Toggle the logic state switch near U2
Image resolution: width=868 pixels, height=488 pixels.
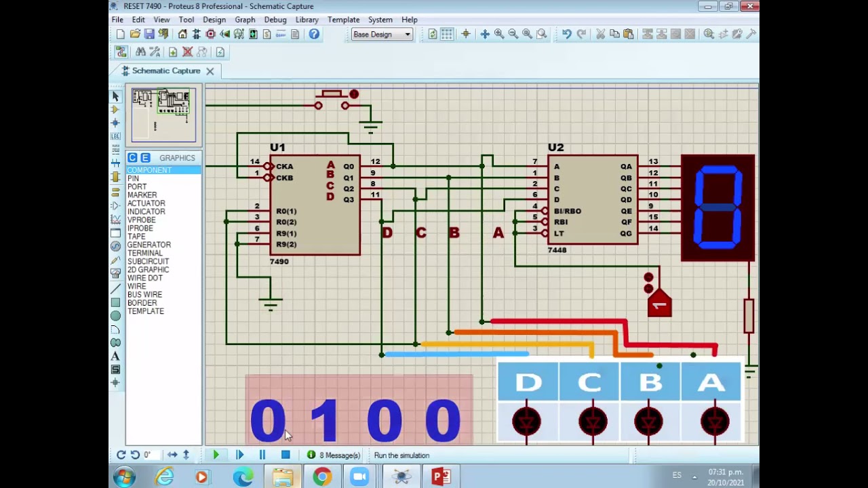(x=659, y=304)
